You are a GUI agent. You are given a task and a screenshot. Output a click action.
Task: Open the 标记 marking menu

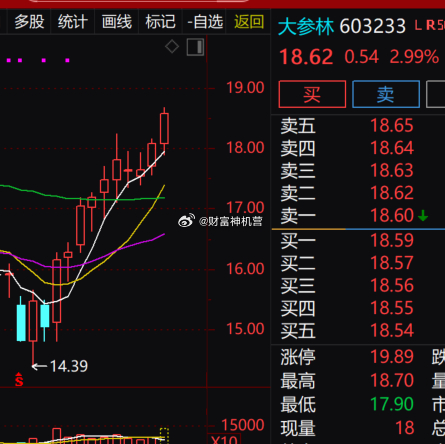(x=160, y=22)
